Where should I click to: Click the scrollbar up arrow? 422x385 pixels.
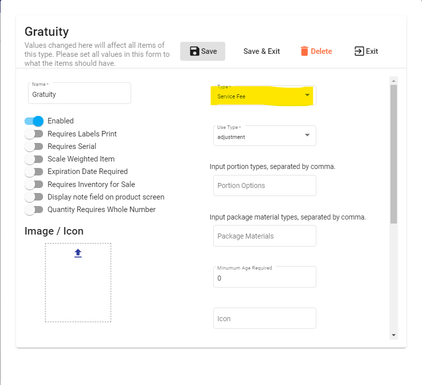(x=394, y=81)
